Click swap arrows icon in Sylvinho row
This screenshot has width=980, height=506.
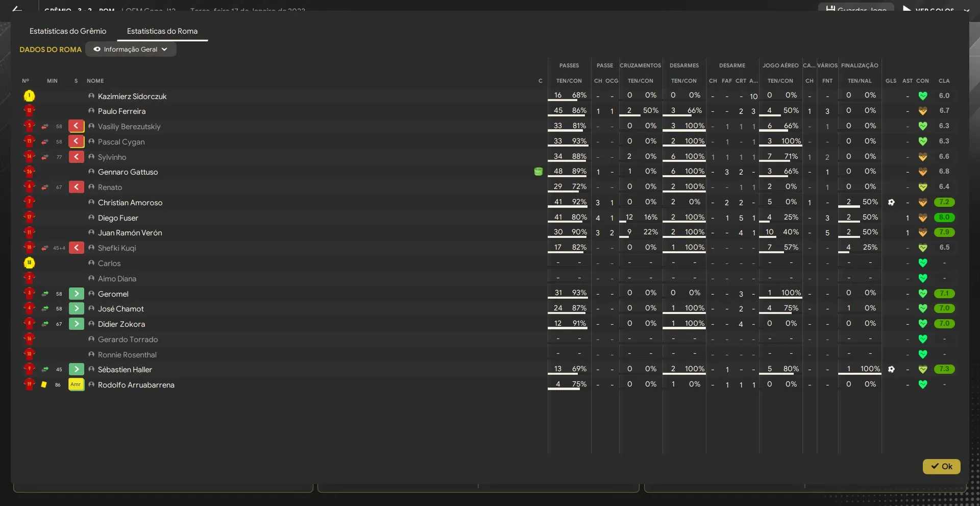(45, 157)
